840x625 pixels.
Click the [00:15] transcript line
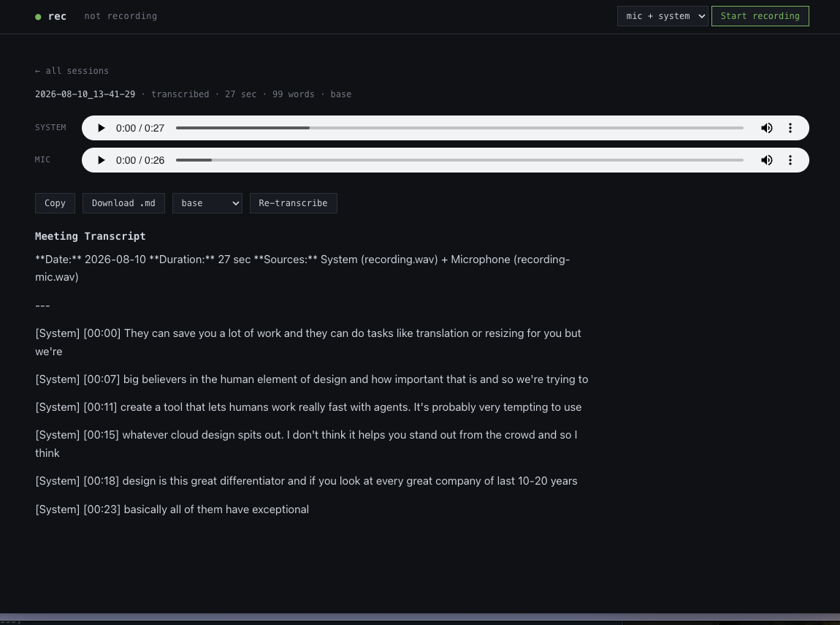[306, 444]
